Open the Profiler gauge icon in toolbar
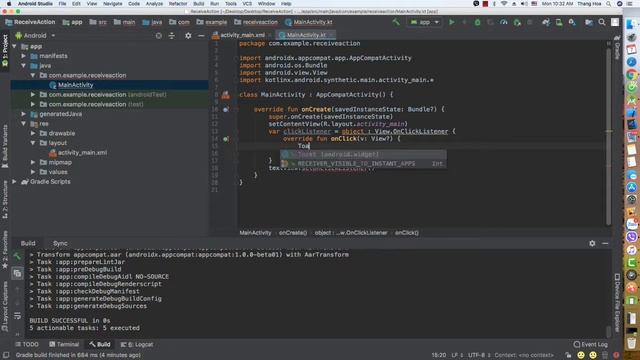This screenshot has width=640, height=360. [x=504, y=22]
